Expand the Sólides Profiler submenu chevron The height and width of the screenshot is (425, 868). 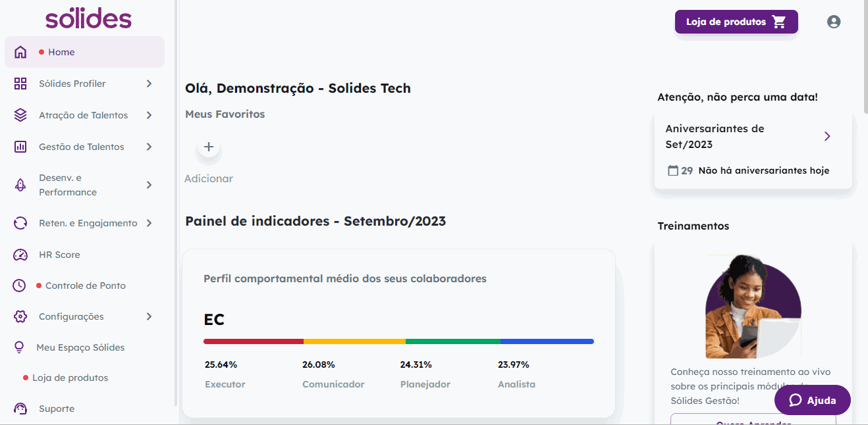(x=149, y=84)
